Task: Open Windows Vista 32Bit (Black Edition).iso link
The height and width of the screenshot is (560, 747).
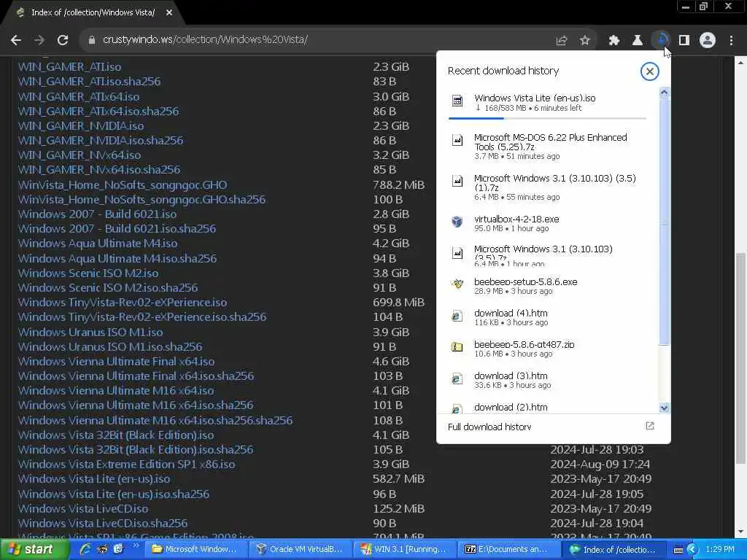Action: 116,435
